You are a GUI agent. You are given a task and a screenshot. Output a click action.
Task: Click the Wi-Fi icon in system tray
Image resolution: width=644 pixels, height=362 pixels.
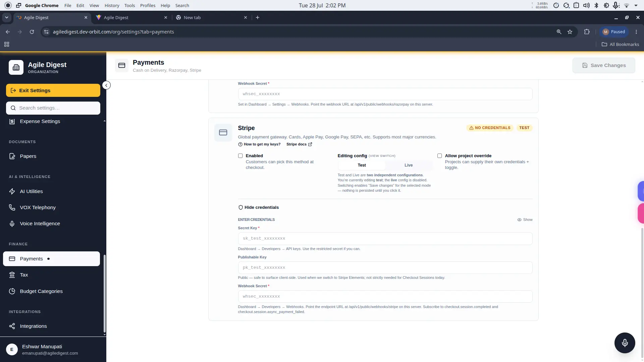pos(626,5)
